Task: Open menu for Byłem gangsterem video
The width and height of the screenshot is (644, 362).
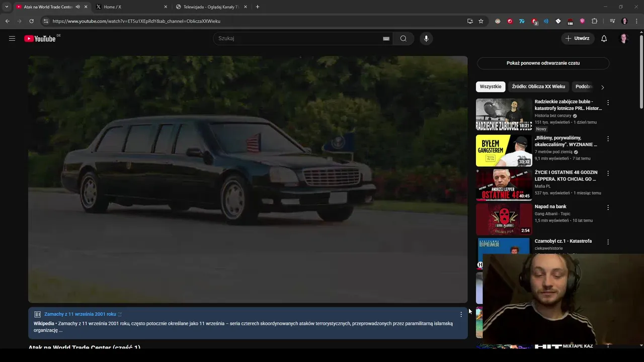Action: [x=608, y=139]
